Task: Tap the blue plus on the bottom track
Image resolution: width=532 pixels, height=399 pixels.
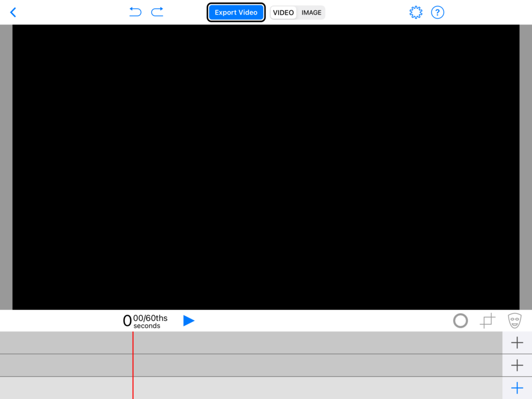Action: 517,388
